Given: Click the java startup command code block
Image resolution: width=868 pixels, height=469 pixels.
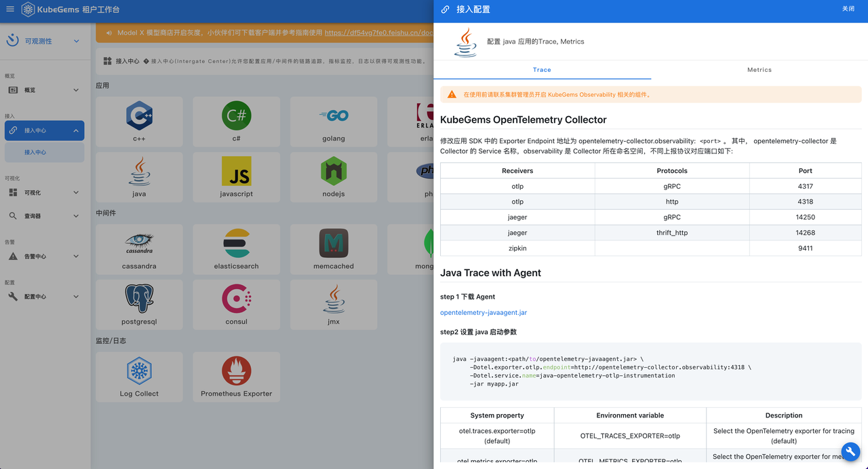Looking at the screenshot, I should tap(651, 371).
